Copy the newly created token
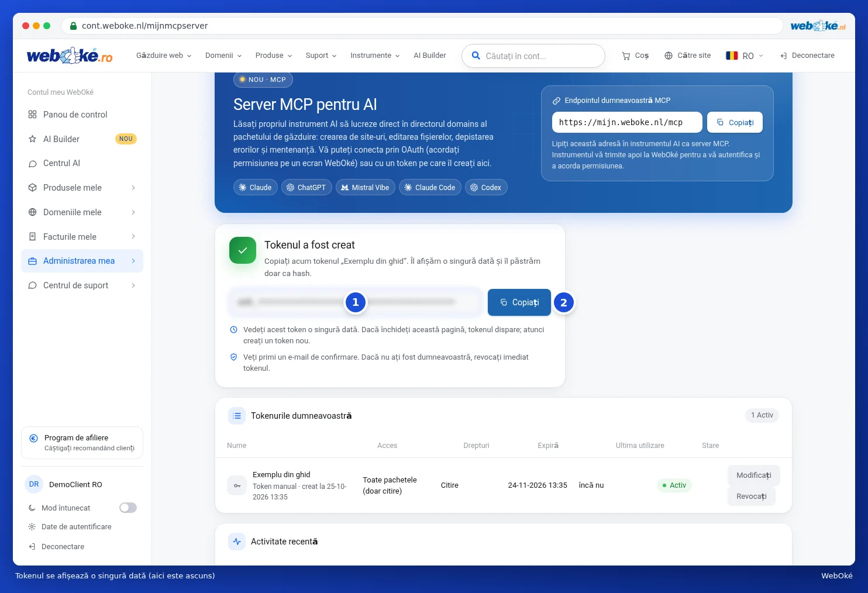 519,302
